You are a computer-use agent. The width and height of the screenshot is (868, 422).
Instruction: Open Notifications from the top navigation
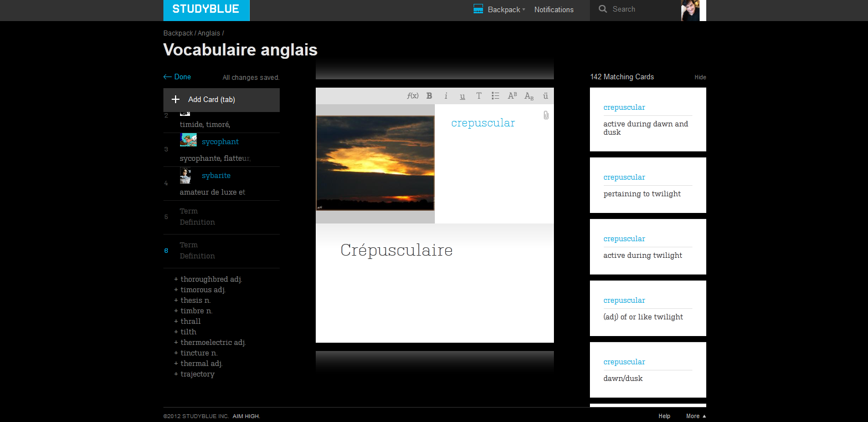click(x=553, y=9)
